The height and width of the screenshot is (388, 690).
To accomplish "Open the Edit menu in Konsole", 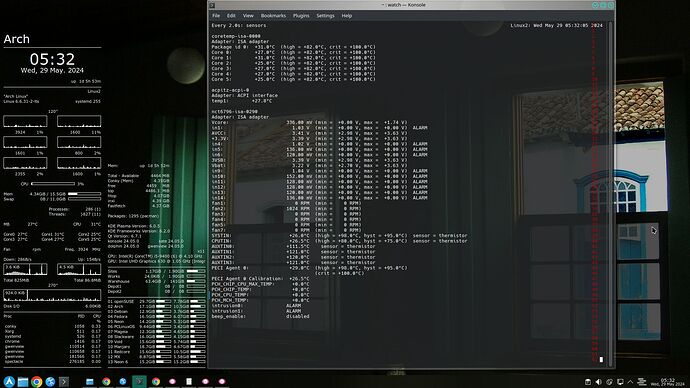I will point(231,16).
